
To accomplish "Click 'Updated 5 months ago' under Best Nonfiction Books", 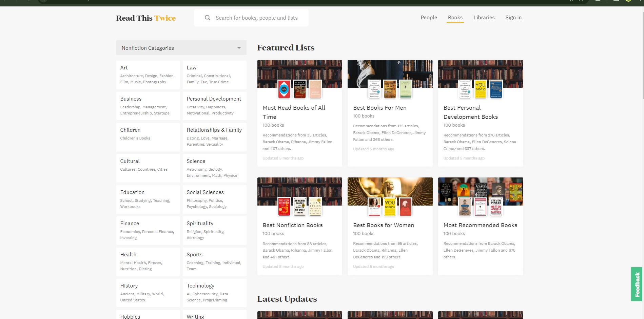I will (x=283, y=267).
